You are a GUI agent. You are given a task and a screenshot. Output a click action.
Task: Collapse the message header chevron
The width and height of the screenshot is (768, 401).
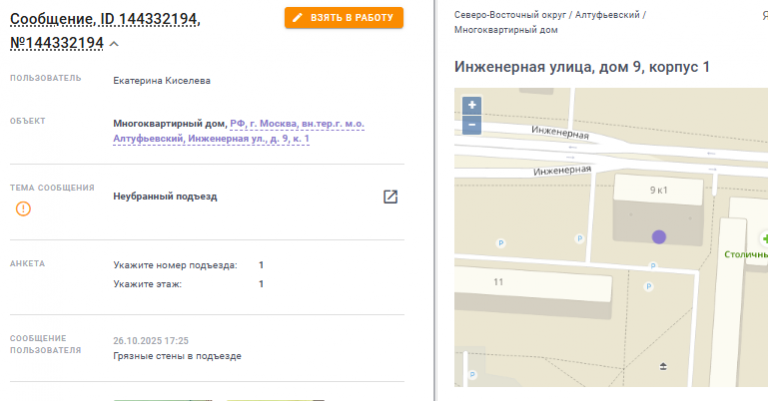click(x=114, y=44)
